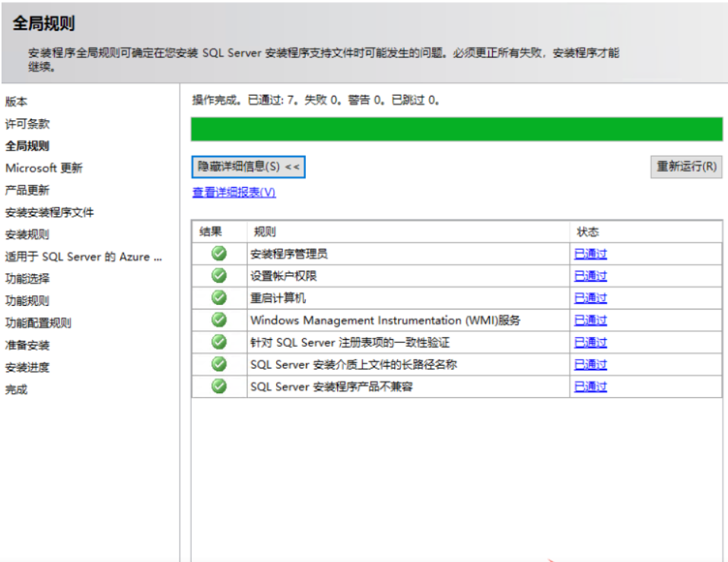Select 安装进度 step in sidebar
This screenshot has width=728, height=562.
27,367
